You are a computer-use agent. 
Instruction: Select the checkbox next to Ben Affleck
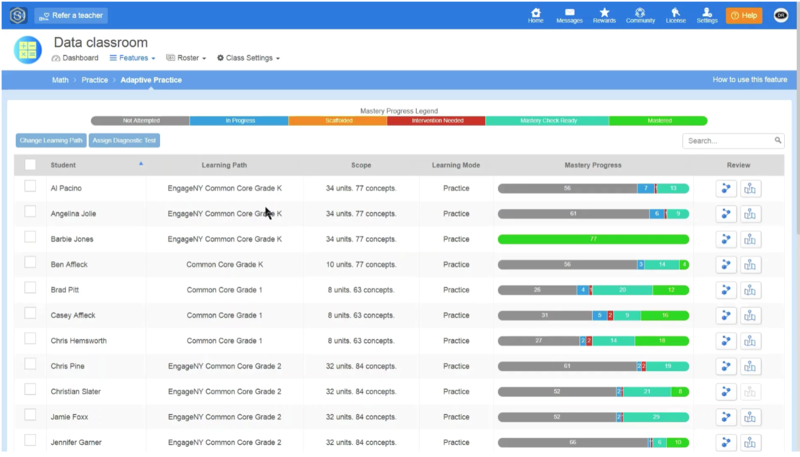click(30, 263)
